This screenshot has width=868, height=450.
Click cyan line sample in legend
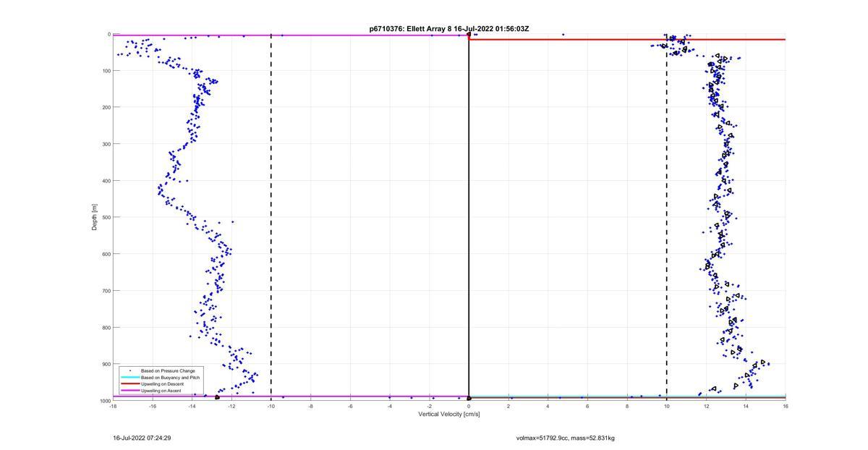[129, 378]
